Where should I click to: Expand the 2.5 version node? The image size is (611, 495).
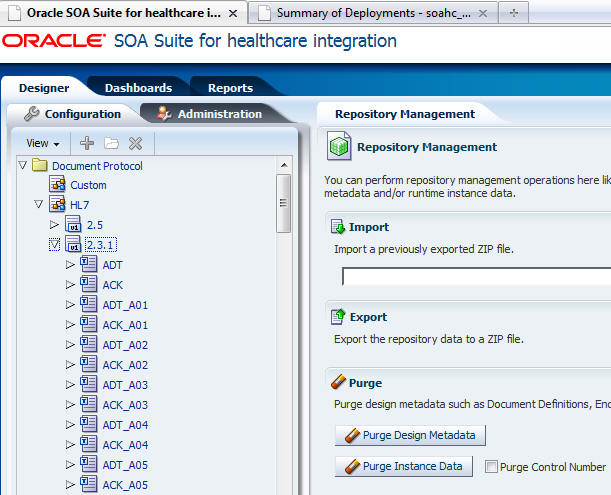(x=54, y=225)
